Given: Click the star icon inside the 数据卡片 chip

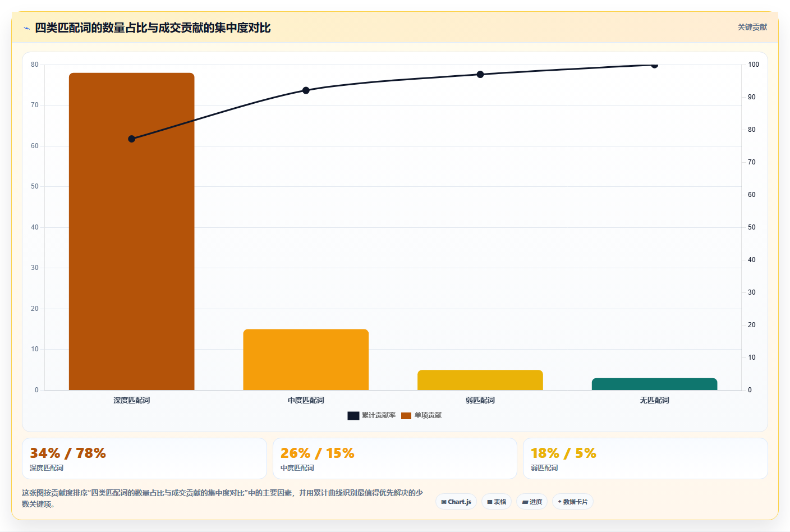Looking at the screenshot, I should tap(559, 502).
